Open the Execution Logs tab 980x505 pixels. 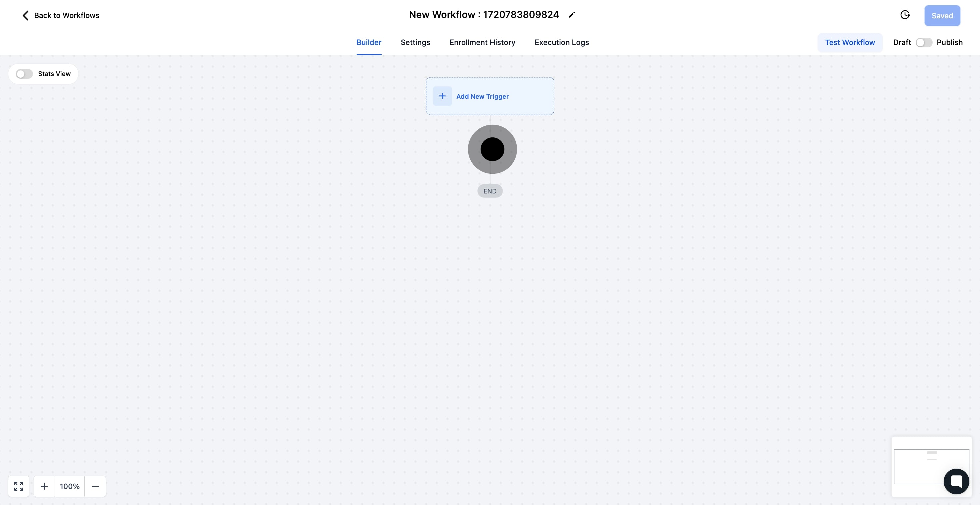point(562,42)
